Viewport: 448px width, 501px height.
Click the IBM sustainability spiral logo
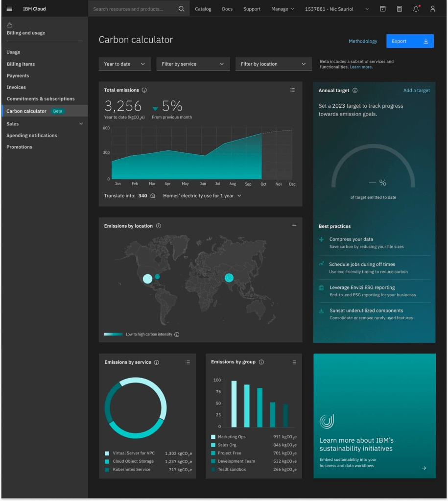327,422
